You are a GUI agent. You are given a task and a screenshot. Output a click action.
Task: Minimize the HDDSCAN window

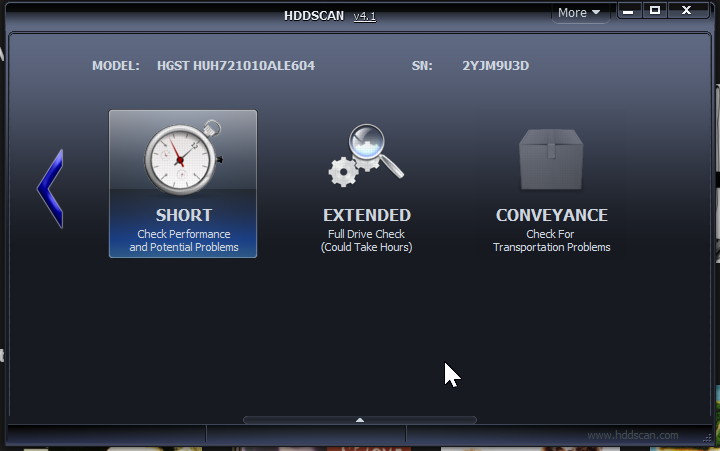[x=628, y=11]
